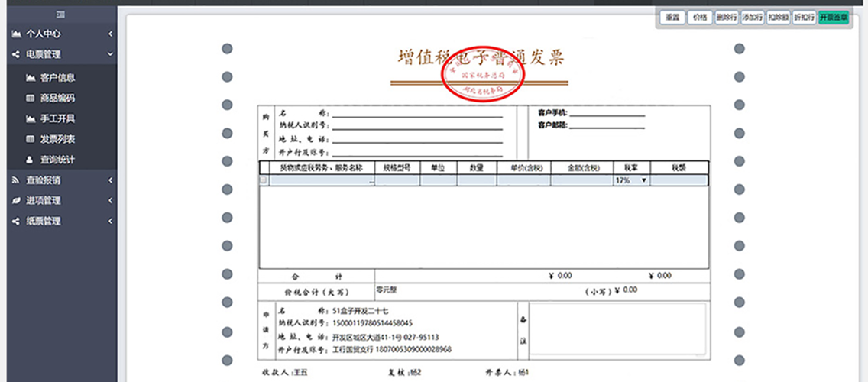Click the 单价(含税) cell in the first row

point(523,180)
